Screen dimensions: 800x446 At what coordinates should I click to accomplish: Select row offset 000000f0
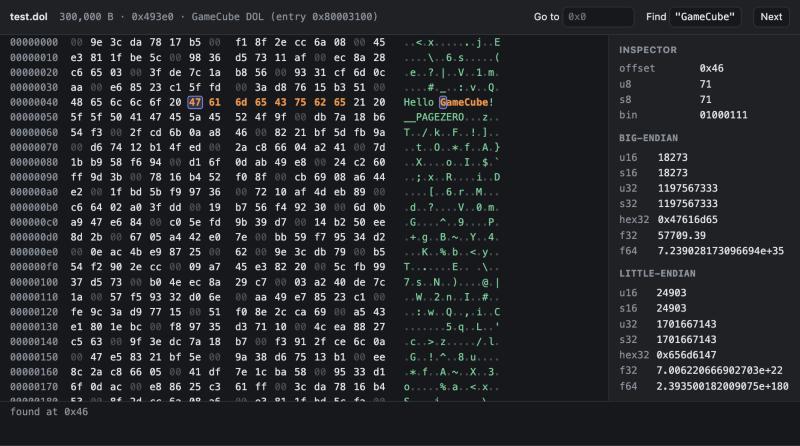click(34, 267)
